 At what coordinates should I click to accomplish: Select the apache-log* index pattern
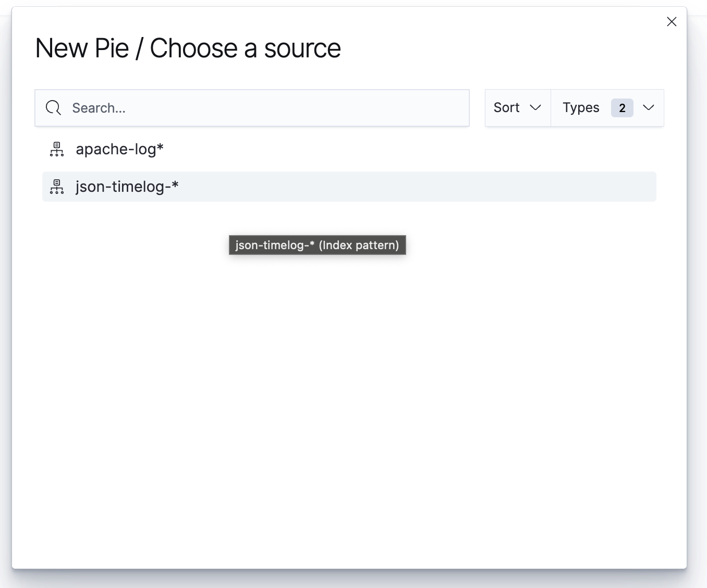tap(119, 150)
